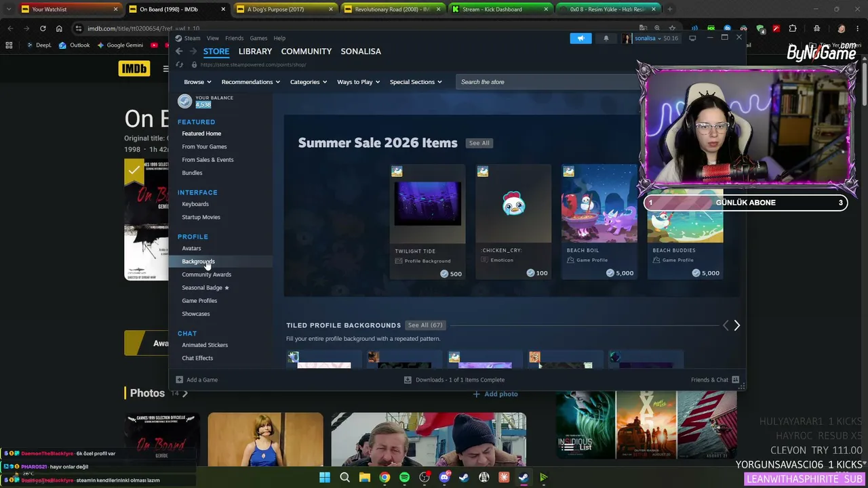Open Avatars under Profile

(x=191, y=248)
